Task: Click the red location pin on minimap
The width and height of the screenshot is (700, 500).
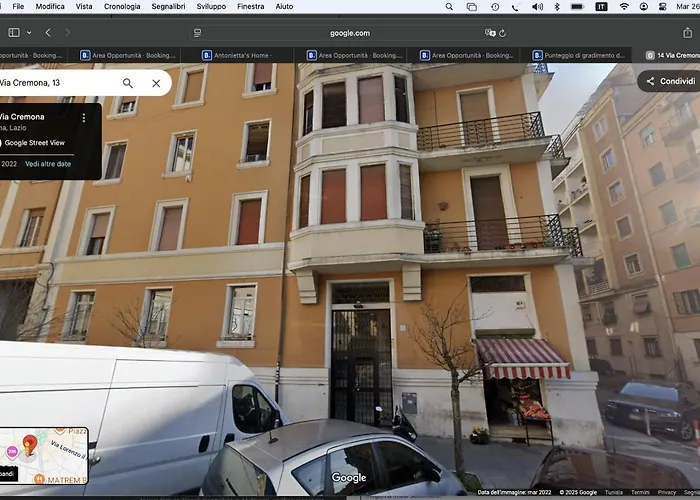Action: tap(29, 445)
